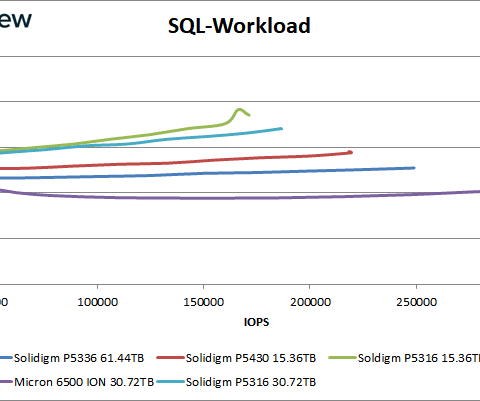Click the 100000 axis label
The height and width of the screenshot is (401, 480).
click(97, 302)
